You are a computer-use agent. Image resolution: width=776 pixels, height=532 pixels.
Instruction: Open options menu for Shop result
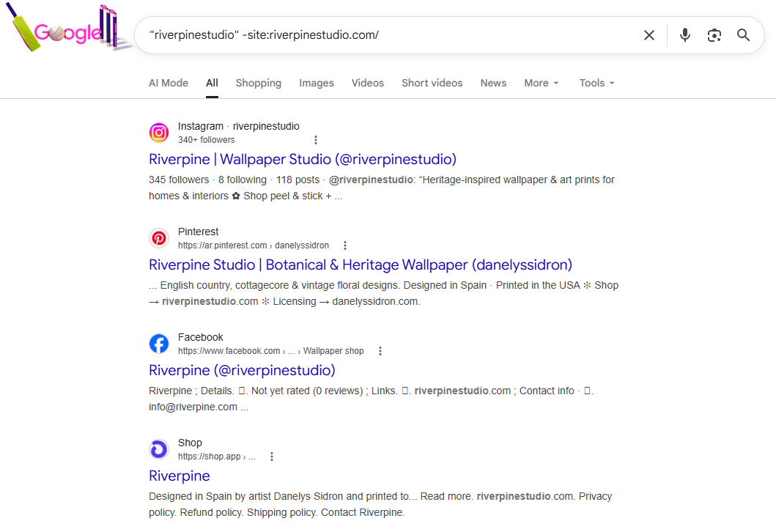point(272,457)
